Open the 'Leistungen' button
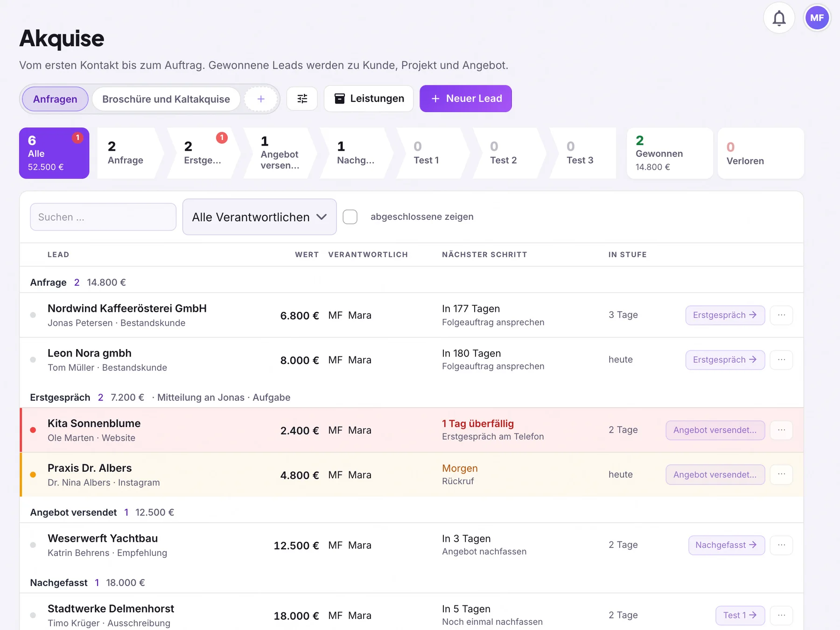The width and height of the screenshot is (840, 630). point(369,98)
